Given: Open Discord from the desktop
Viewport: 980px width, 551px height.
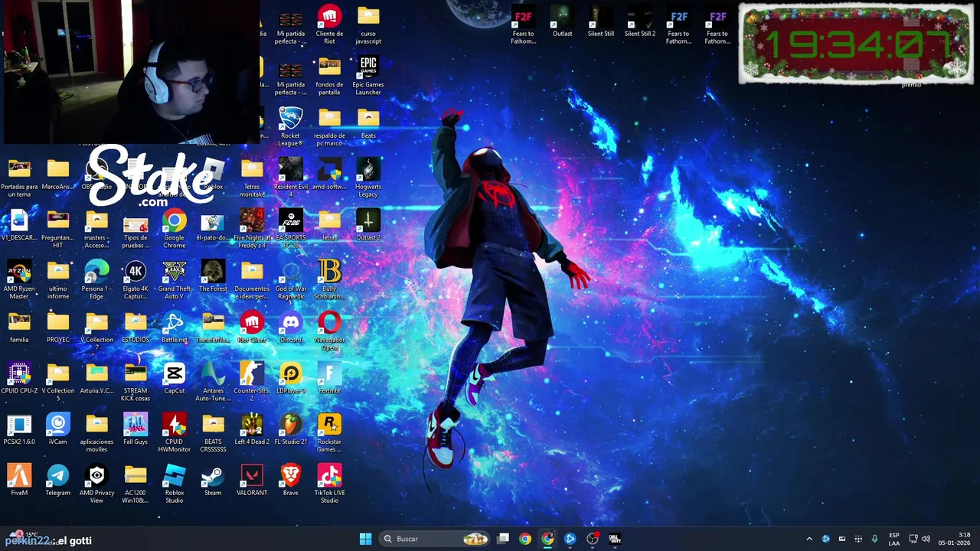Looking at the screenshot, I should [290, 322].
